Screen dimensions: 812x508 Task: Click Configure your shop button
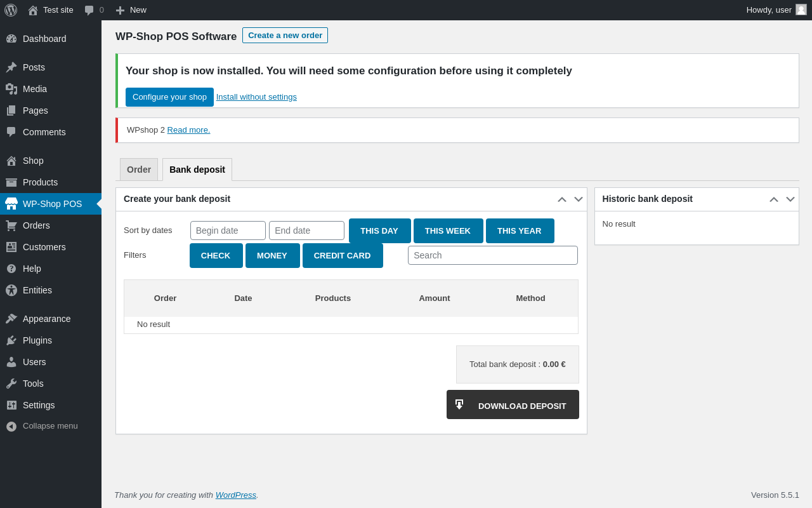coord(169,97)
